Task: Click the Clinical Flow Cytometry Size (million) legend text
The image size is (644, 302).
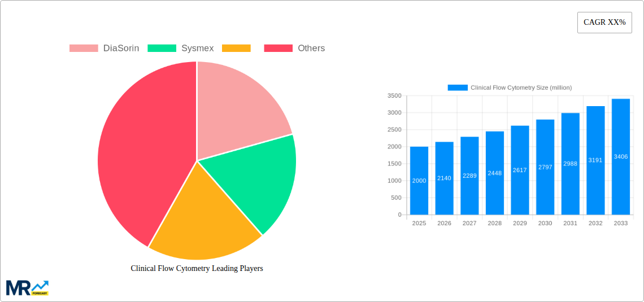Action: point(521,87)
